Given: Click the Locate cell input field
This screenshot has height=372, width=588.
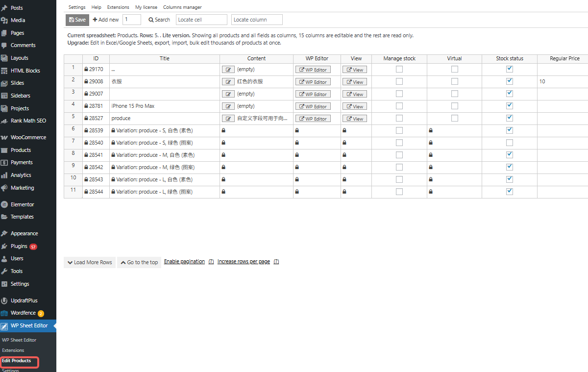Looking at the screenshot, I should [x=201, y=20].
